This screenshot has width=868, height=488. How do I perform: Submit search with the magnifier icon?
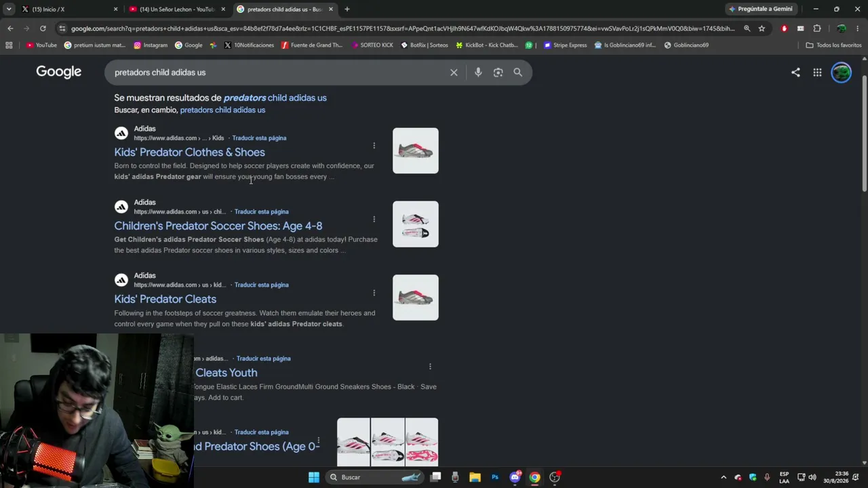(517, 73)
